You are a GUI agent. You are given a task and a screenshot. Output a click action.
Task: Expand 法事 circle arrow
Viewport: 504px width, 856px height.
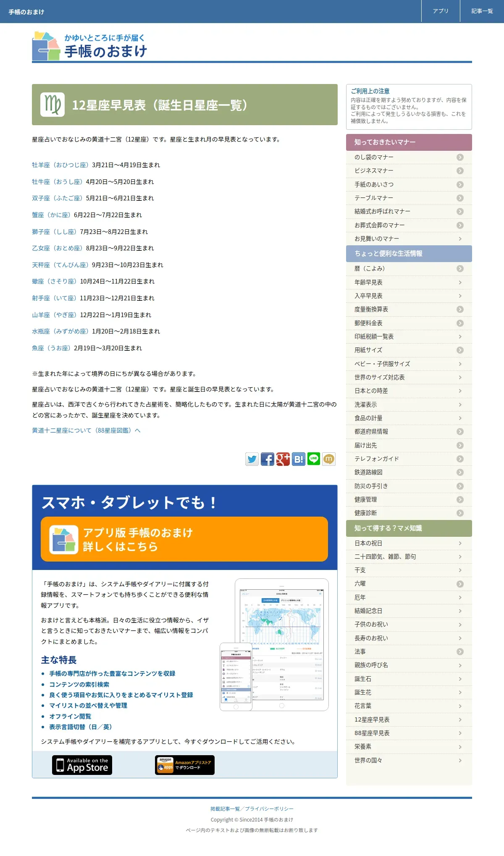(460, 651)
